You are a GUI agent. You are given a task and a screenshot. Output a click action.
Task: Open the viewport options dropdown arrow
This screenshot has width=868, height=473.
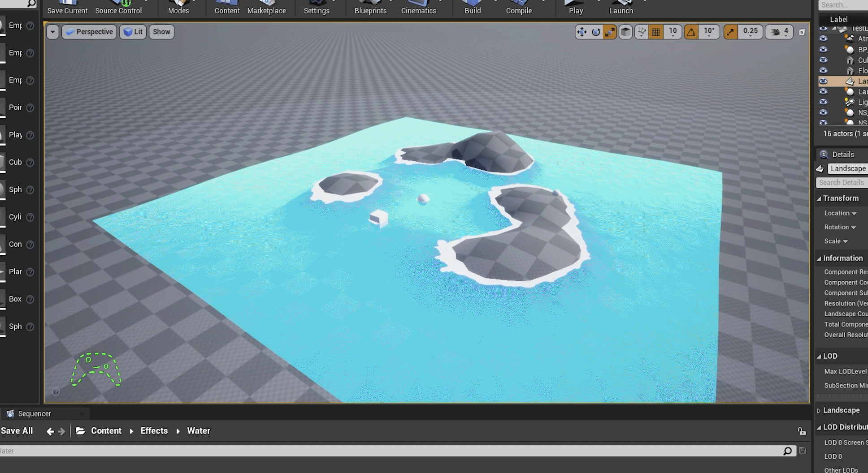click(52, 31)
